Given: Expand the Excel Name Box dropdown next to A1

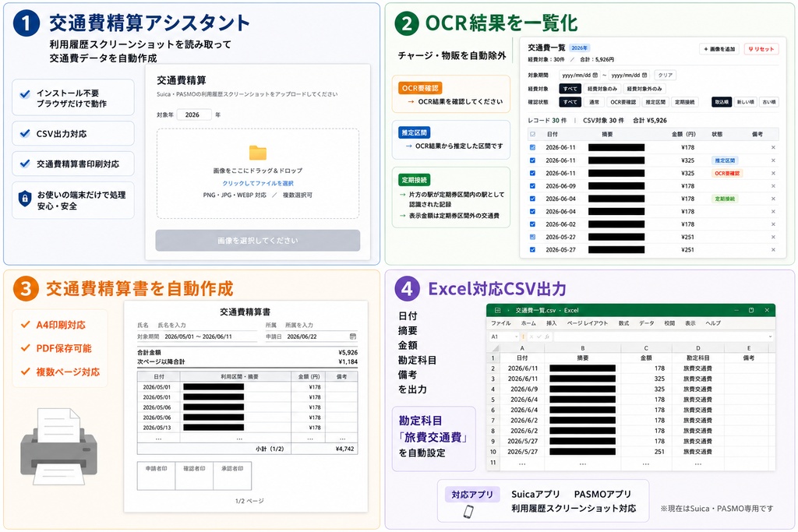Looking at the screenshot, I should [516, 336].
